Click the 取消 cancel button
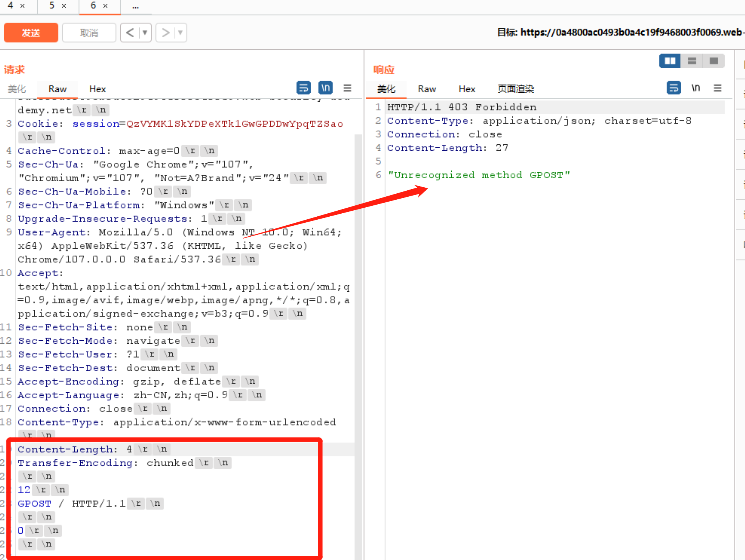745x560 pixels. 89,33
